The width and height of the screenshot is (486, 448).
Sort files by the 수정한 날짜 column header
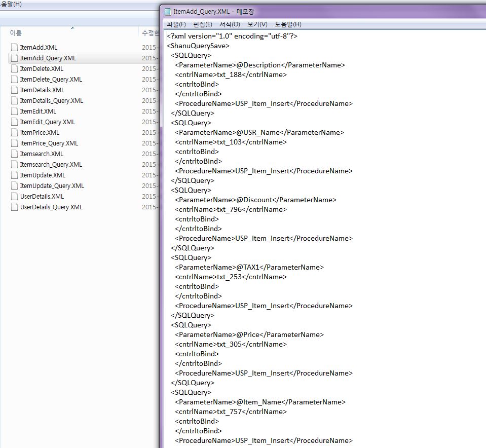point(150,33)
